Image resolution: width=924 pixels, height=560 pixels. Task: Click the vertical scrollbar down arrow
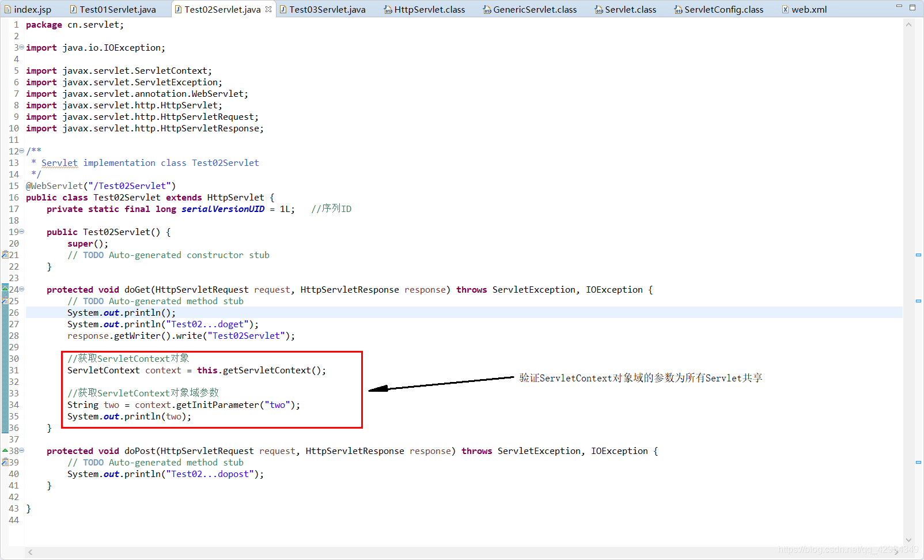909,540
